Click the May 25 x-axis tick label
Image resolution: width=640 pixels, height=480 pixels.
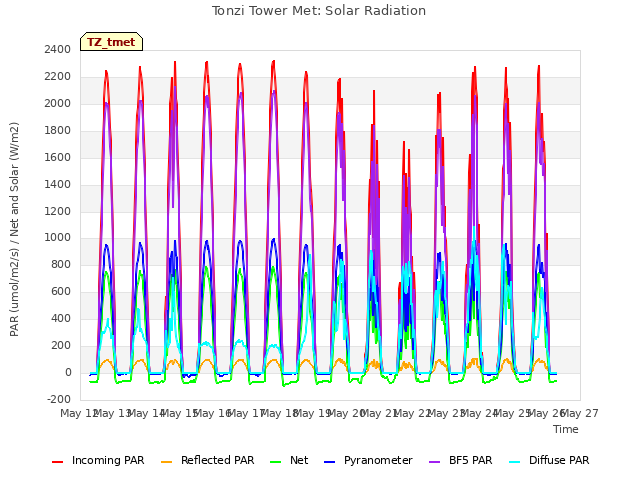(513, 413)
